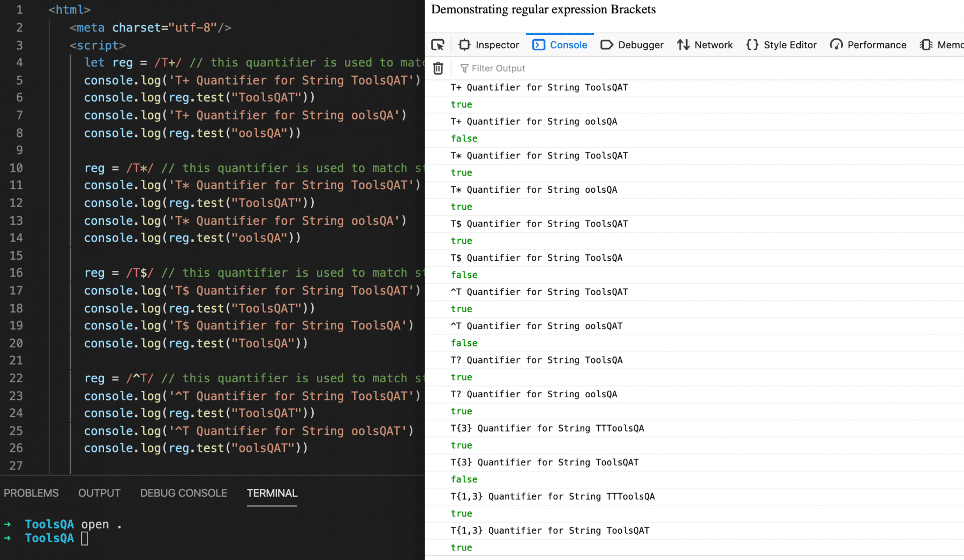Click the false result under T+ oolsQA
The width and height of the screenshot is (964, 560).
pos(464,139)
